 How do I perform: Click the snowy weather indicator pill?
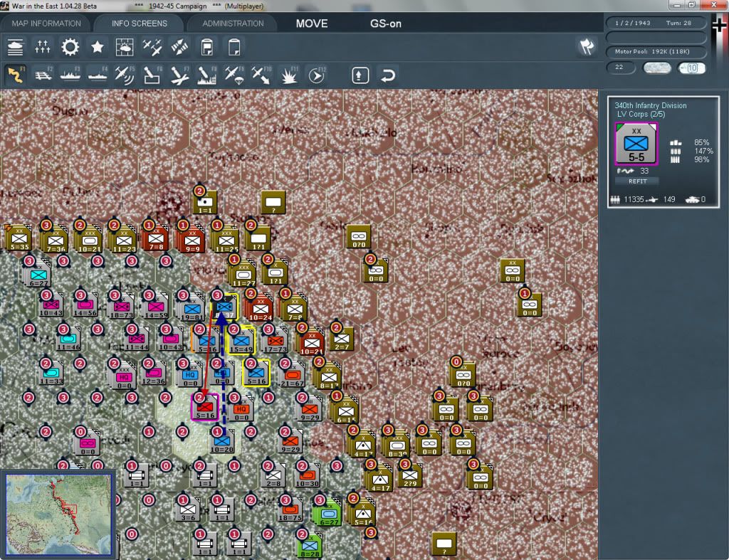pos(656,68)
